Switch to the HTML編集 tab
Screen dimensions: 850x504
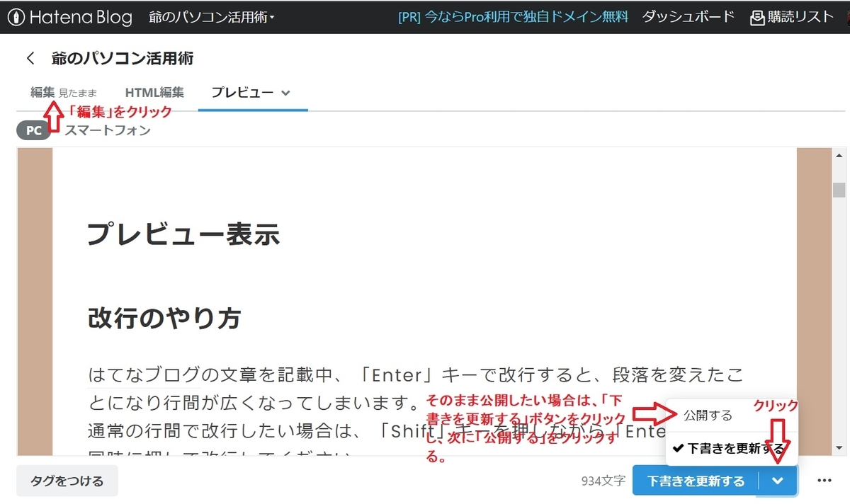[154, 92]
